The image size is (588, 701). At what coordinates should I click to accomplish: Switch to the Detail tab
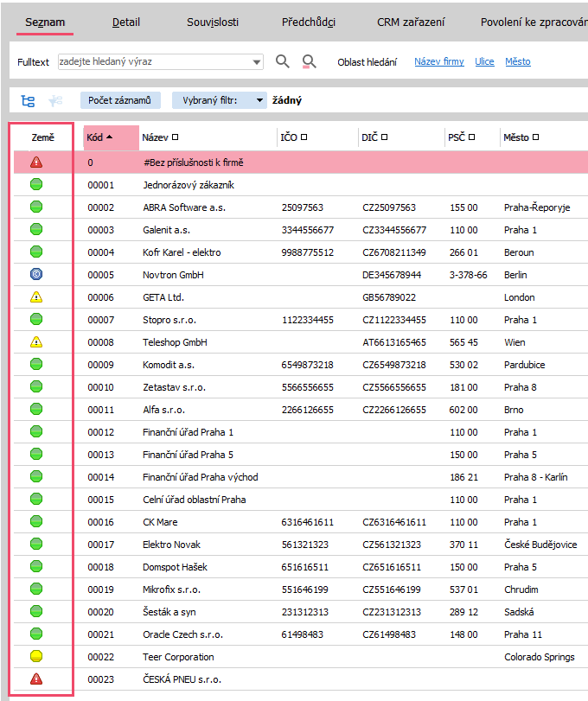[x=126, y=22]
